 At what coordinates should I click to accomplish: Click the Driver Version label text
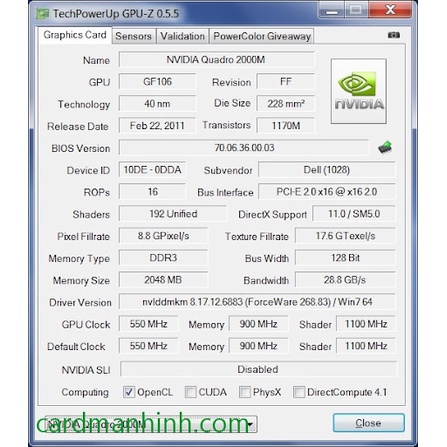(x=80, y=302)
